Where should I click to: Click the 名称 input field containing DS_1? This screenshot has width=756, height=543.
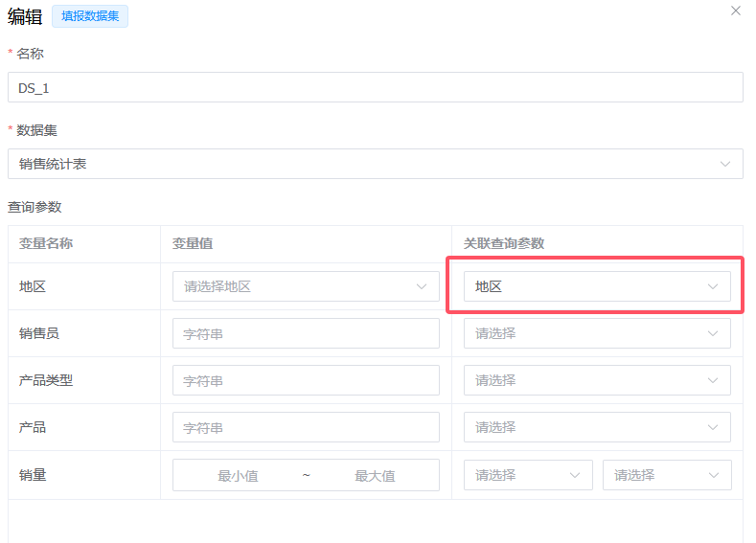[375, 87]
